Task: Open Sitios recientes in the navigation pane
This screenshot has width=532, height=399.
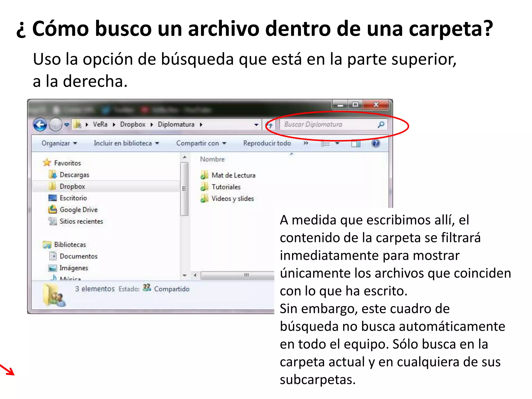Action: point(81,221)
